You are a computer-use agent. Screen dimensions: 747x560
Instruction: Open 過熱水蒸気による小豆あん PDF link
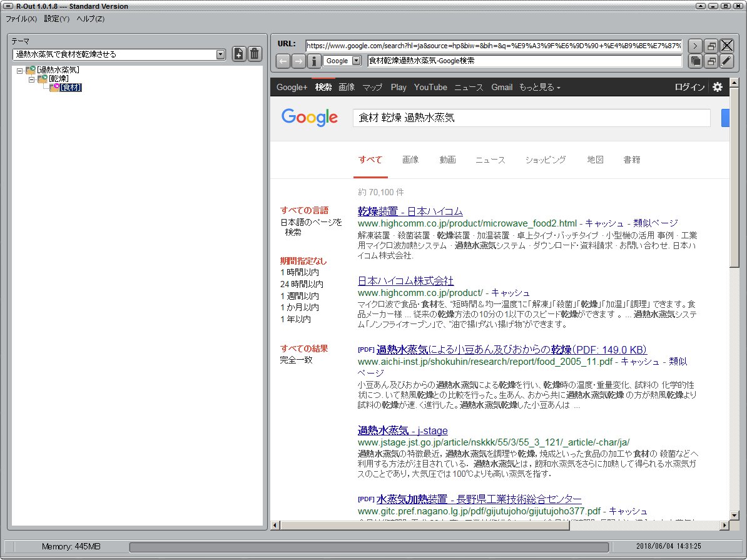pos(512,349)
